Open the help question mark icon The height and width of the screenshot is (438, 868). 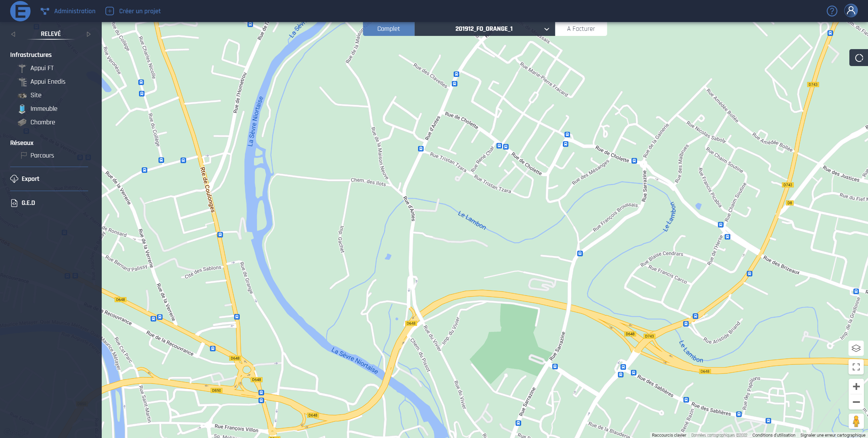pos(832,11)
